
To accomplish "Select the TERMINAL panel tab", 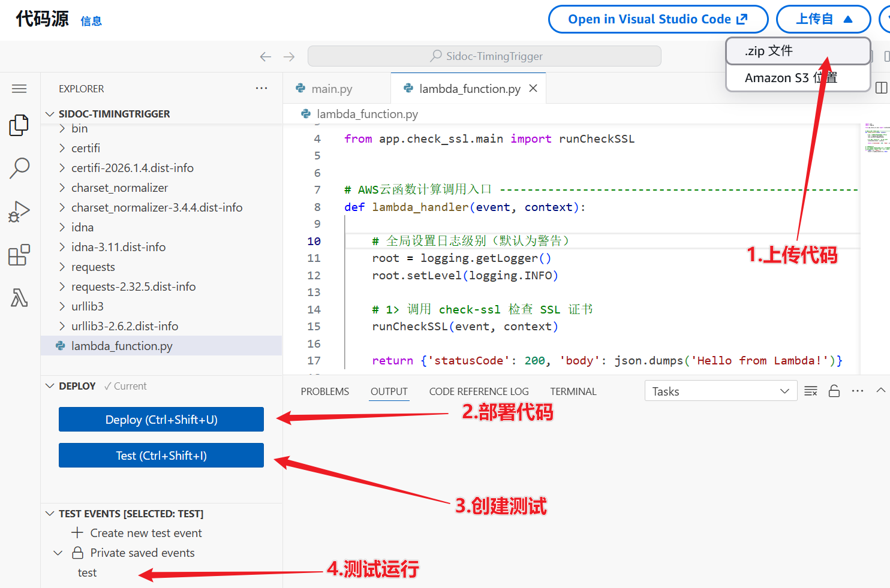I will 573,391.
